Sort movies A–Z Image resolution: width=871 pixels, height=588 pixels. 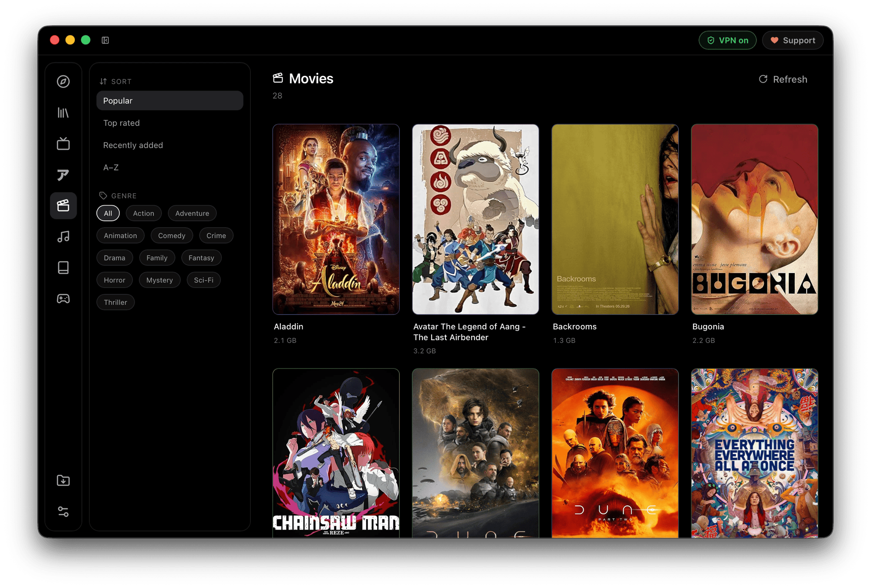coord(170,167)
